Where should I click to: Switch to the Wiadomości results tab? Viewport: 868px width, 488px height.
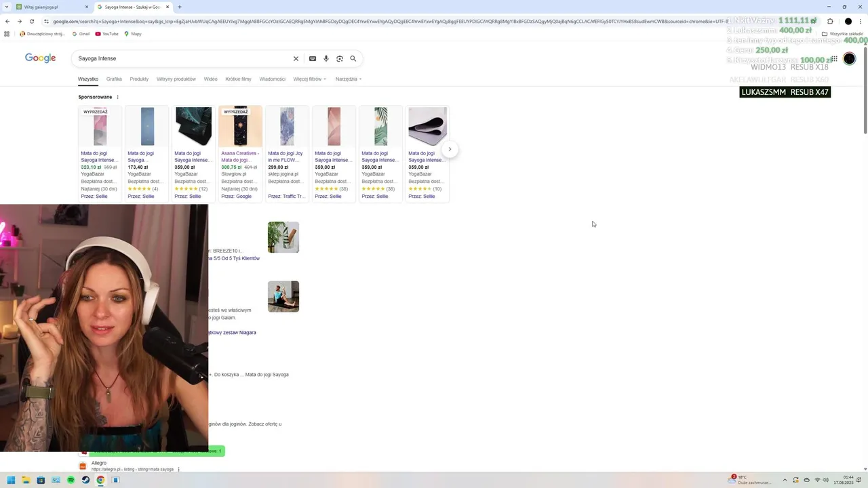[273, 79]
